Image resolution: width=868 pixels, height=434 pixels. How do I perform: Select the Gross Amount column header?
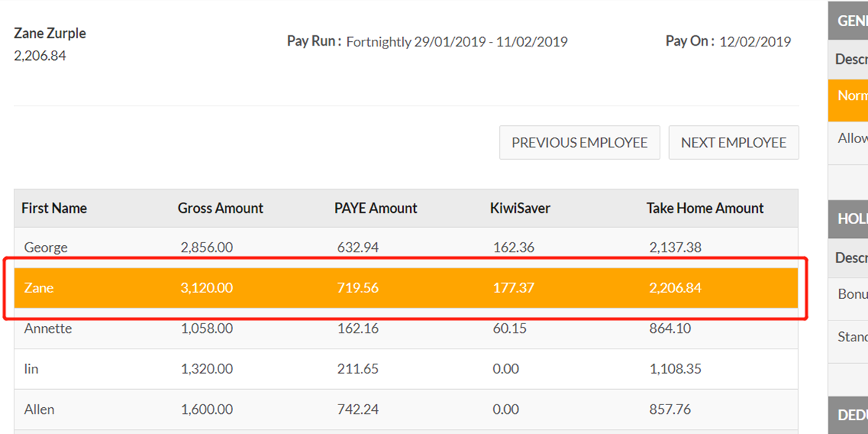click(x=221, y=208)
